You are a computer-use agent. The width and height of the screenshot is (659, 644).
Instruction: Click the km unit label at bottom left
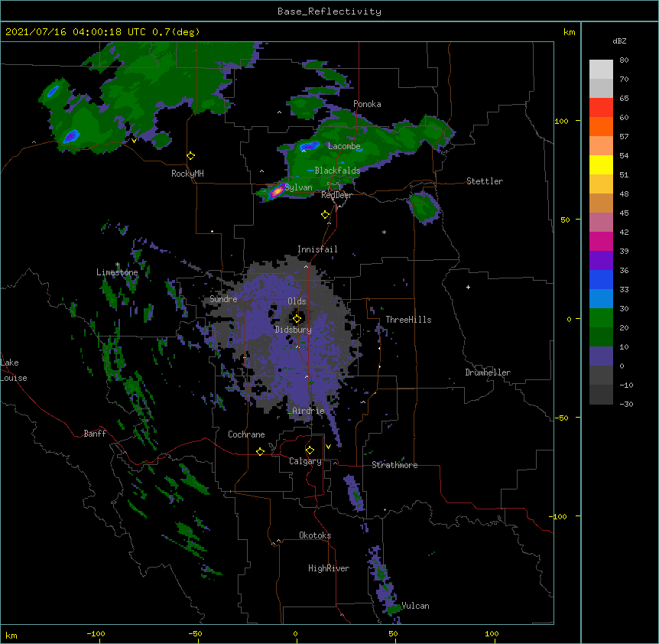pyautogui.click(x=11, y=636)
